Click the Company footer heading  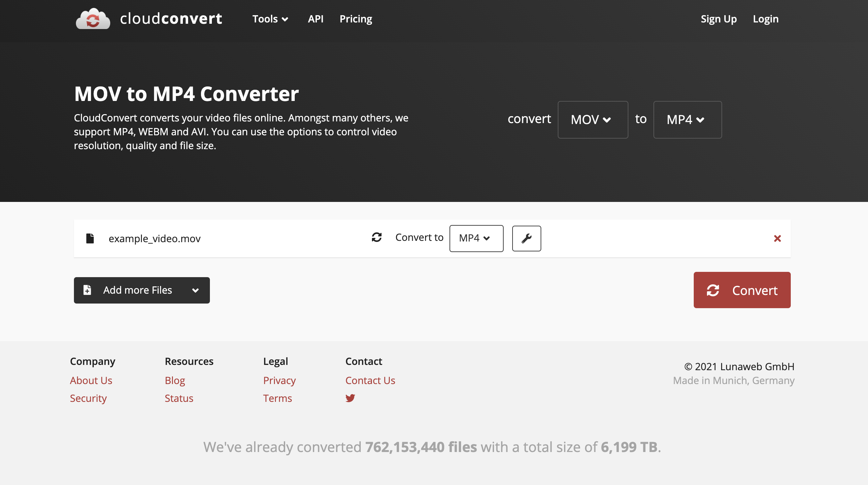tap(93, 361)
